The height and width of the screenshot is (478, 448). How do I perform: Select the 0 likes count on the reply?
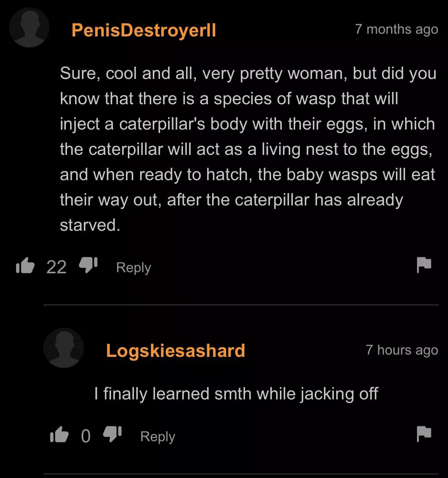pos(86,436)
